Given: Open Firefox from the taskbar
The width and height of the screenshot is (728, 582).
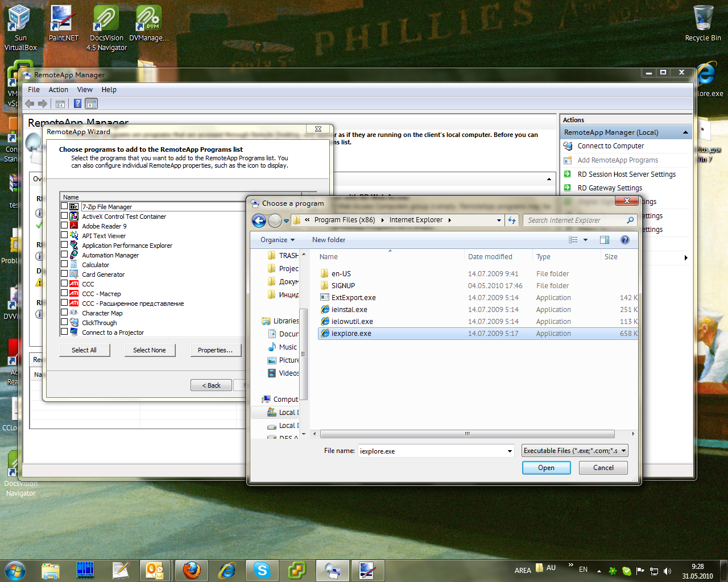Looking at the screenshot, I should 192,570.
